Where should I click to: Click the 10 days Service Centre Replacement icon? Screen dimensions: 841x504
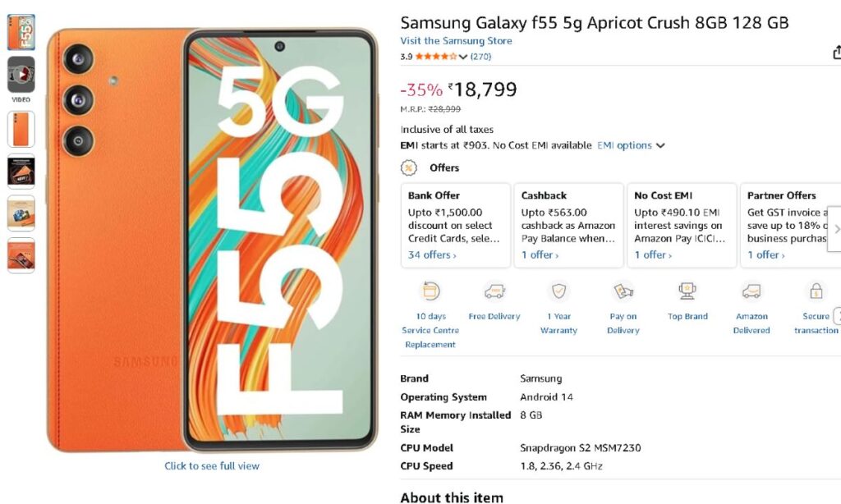click(x=430, y=292)
